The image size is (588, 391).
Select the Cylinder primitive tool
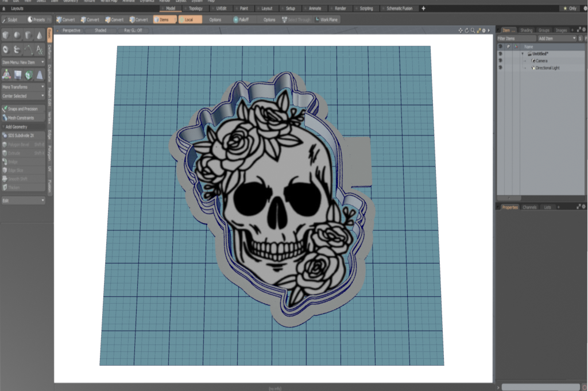(x=28, y=35)
